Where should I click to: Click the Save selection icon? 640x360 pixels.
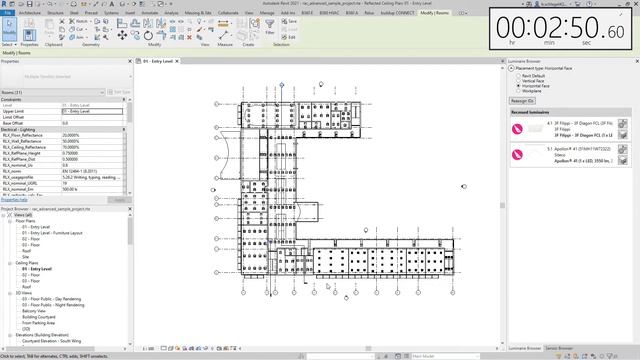pyautogui.click(x=289, y=21)
